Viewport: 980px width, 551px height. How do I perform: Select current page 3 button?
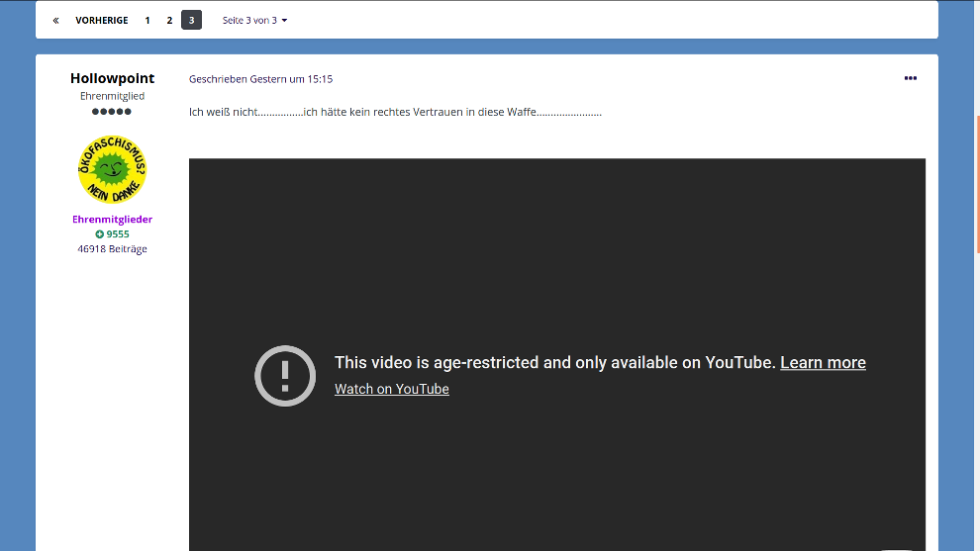coord(191,20)
